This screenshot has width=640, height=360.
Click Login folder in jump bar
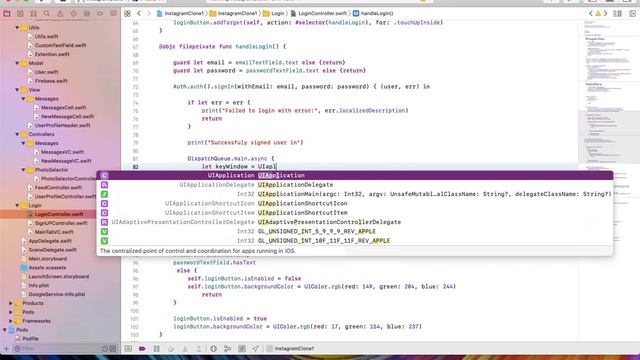click(275, 13)
